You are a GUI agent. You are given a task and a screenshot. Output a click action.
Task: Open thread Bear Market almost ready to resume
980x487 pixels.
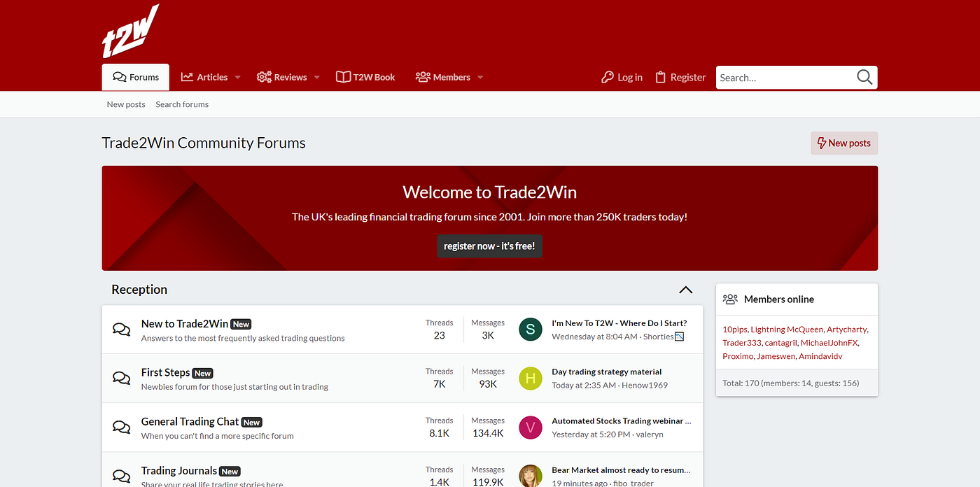coord(621,470)
